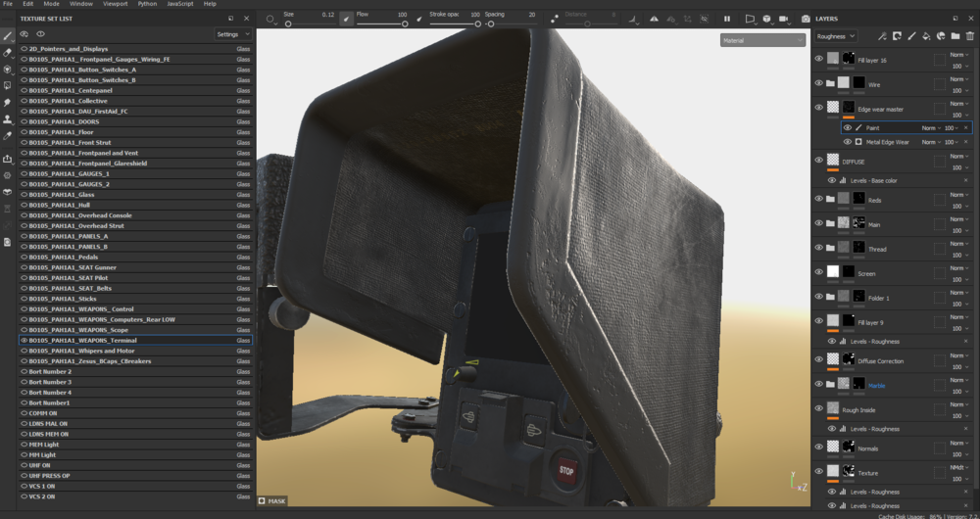Add a fill layer with the bucket icon
Image resolution: width=980 pixels, height=519 pixels.
(926, 36)
